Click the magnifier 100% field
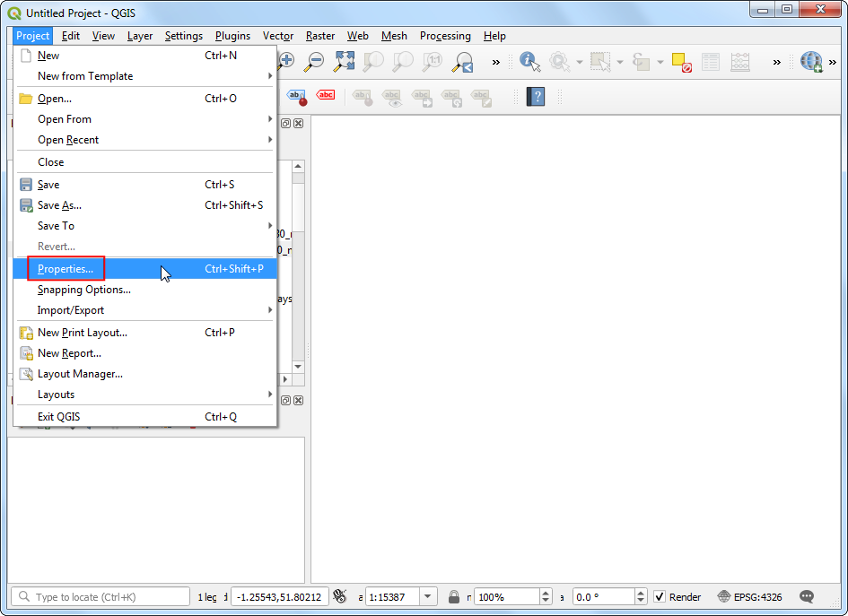Image resolution: width=848 pixels, height=616 pixels. [507, 596]
